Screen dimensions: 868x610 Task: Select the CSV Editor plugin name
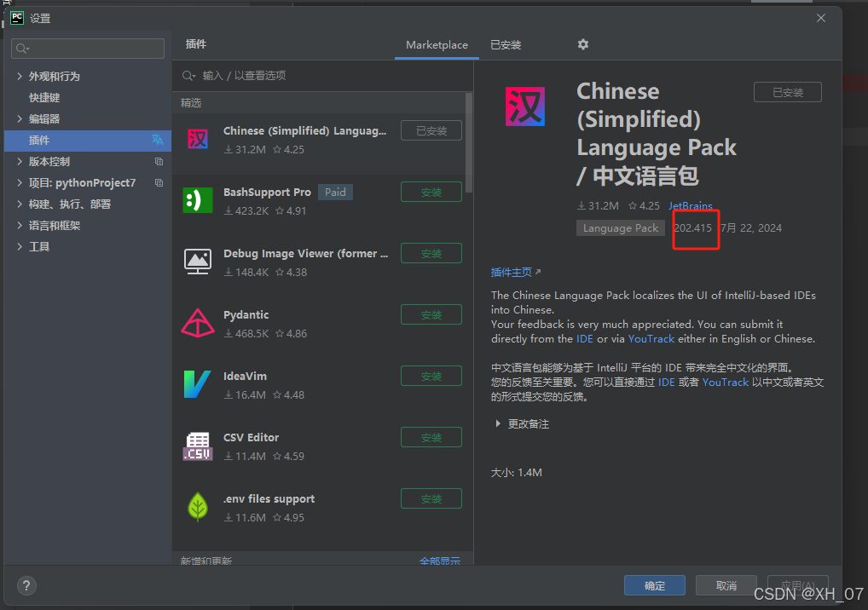click(x=251, y=437)
